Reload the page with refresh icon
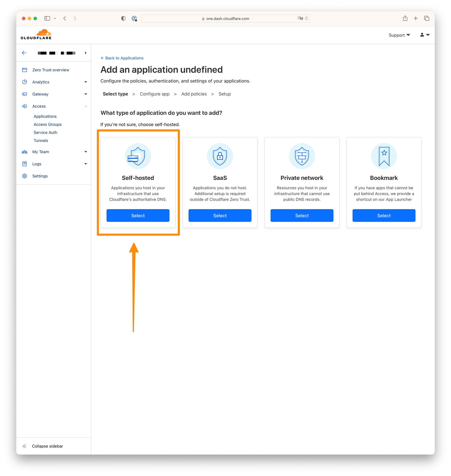Screen dimensions: 451x476 click(307, 18)
